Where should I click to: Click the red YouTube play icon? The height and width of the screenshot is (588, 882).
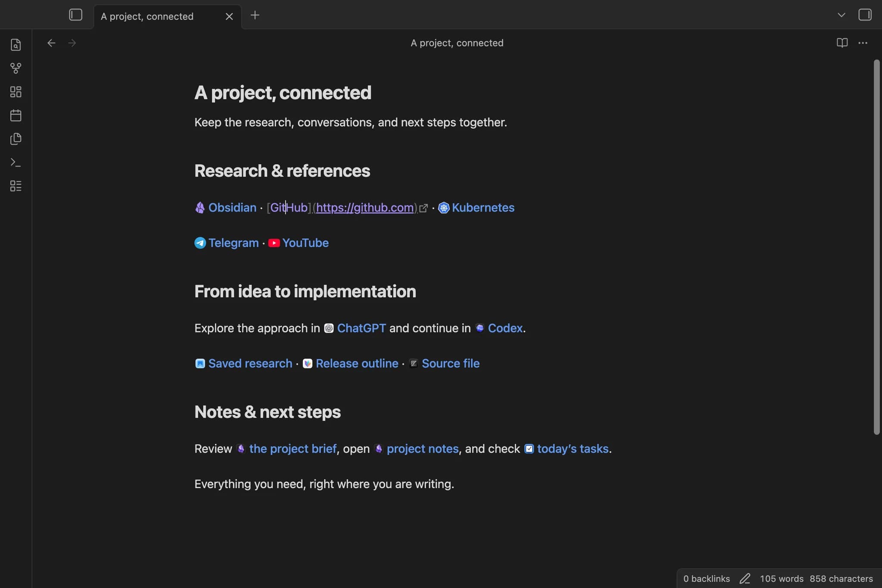point(274,243)
